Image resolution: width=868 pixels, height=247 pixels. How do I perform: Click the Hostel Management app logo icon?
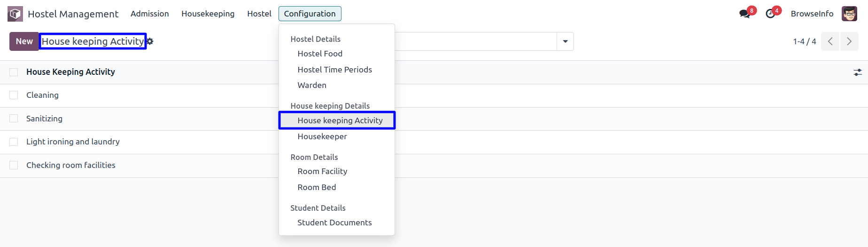tap(15, 14)
